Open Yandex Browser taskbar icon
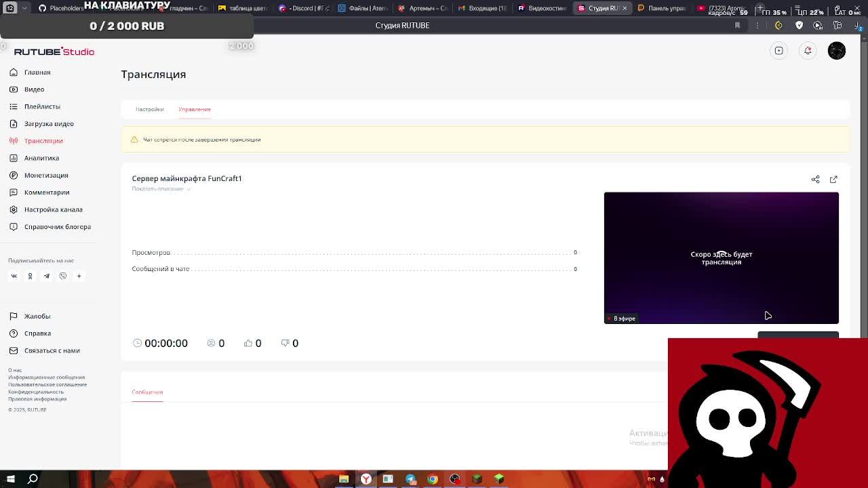The height and width of the screenshot is (488, 868). tap(366, 479)
